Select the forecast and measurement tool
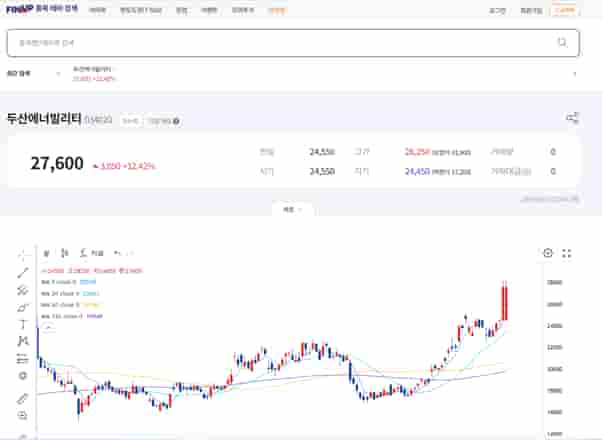Screen dimensions: 602x440 tap(23, 359)
